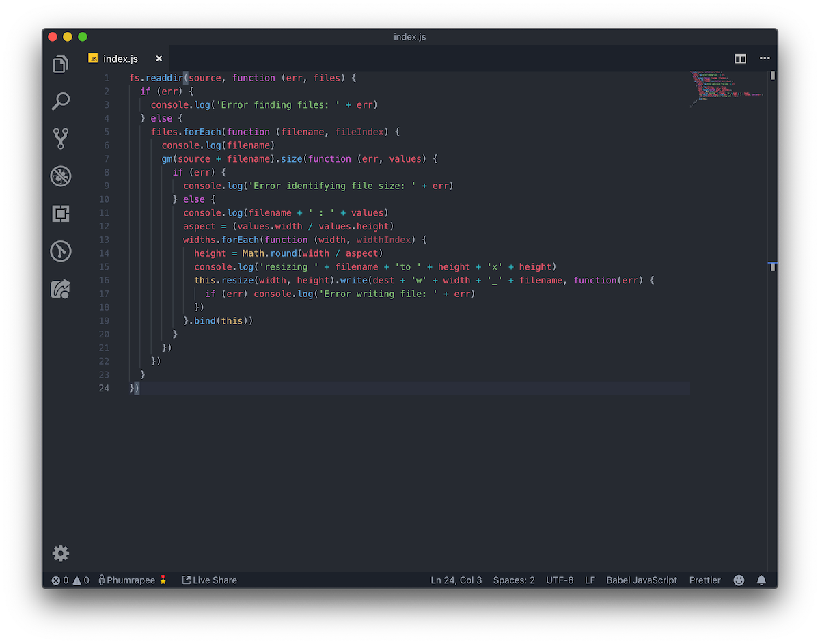The image size is (820, 644).
Task: Click 'dest' variable on line 16
Action: tap(384, 281)
